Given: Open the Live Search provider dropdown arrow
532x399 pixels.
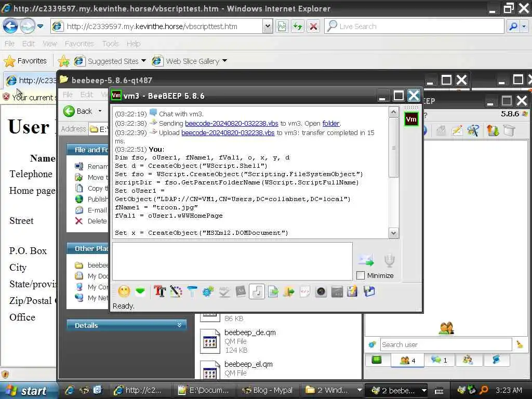Looking at the screenshot, I should click(525, 26).
